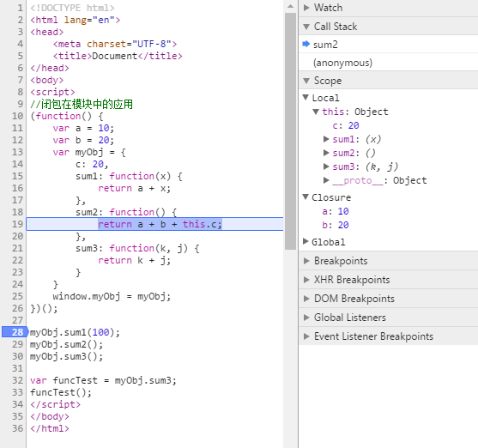The image size is (478, 448).
Task: Collapse the Local scope tree
Action: coord(306,97)
